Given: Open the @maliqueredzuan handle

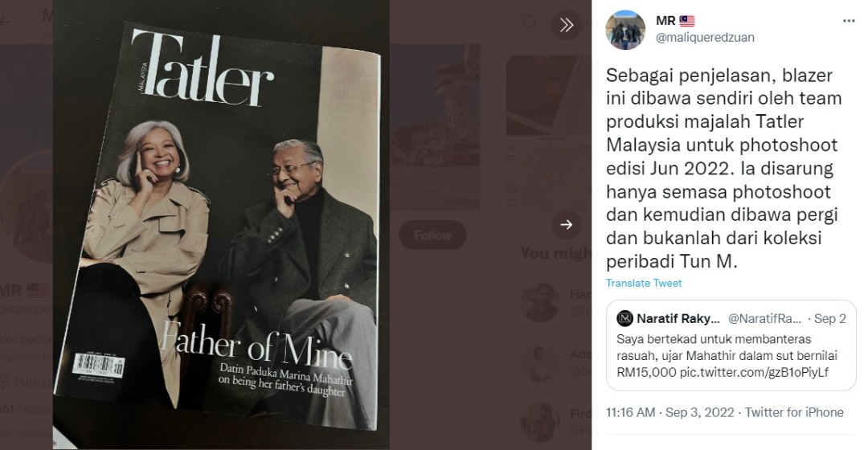Looking at the screenshot, I should click(x=705, y=37).
